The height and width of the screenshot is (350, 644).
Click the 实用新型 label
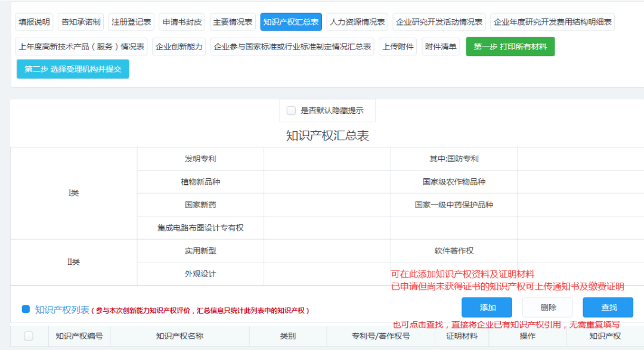click(x=200, y=251)
